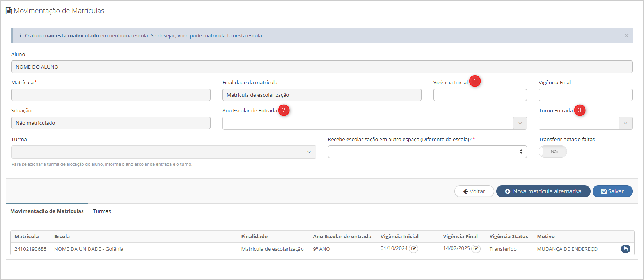This screenshot has width=644, height=280.
Task: Click Matrícula de escolarização table cell
Action: (x=272, y=249)
